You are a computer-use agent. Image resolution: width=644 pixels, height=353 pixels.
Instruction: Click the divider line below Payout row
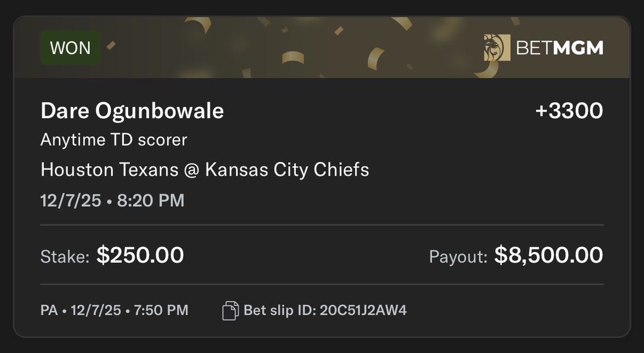click(x=322, y=284)
